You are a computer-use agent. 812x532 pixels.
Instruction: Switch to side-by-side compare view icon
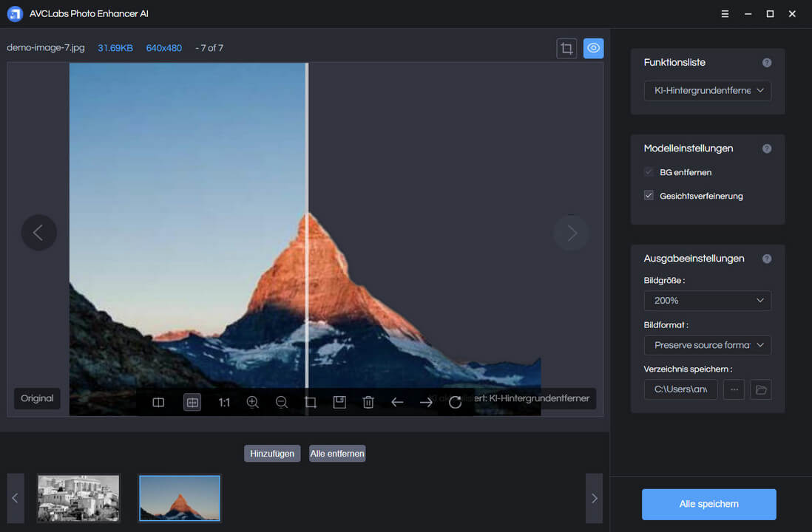click(158, 403)
